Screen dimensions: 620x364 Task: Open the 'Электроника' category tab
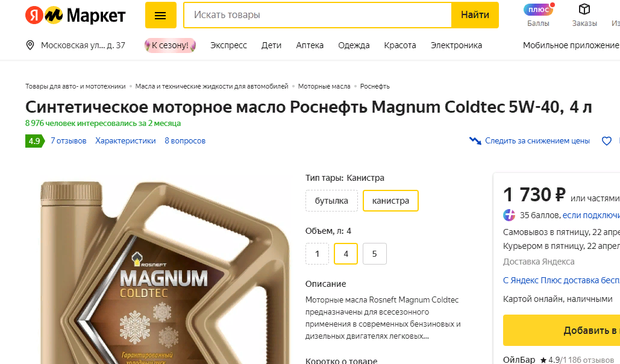[x=456, y=45]
